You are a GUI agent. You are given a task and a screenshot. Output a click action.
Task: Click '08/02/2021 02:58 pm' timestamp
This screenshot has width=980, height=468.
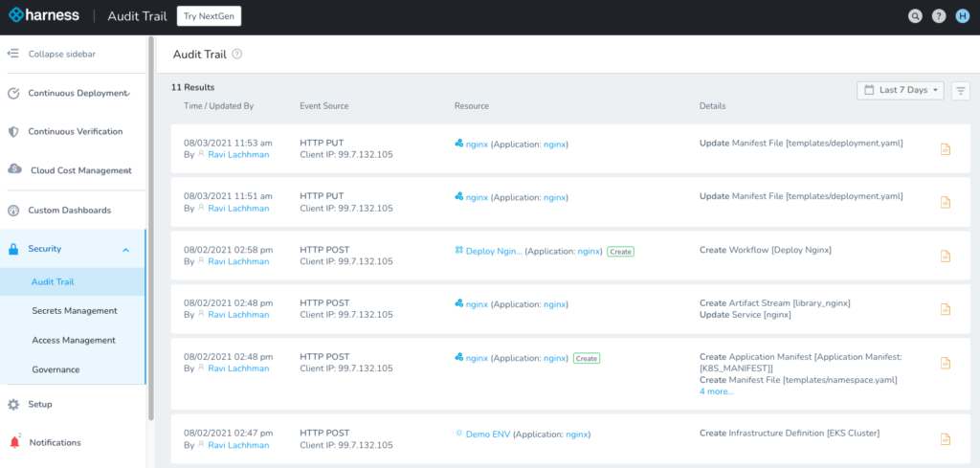228,250
